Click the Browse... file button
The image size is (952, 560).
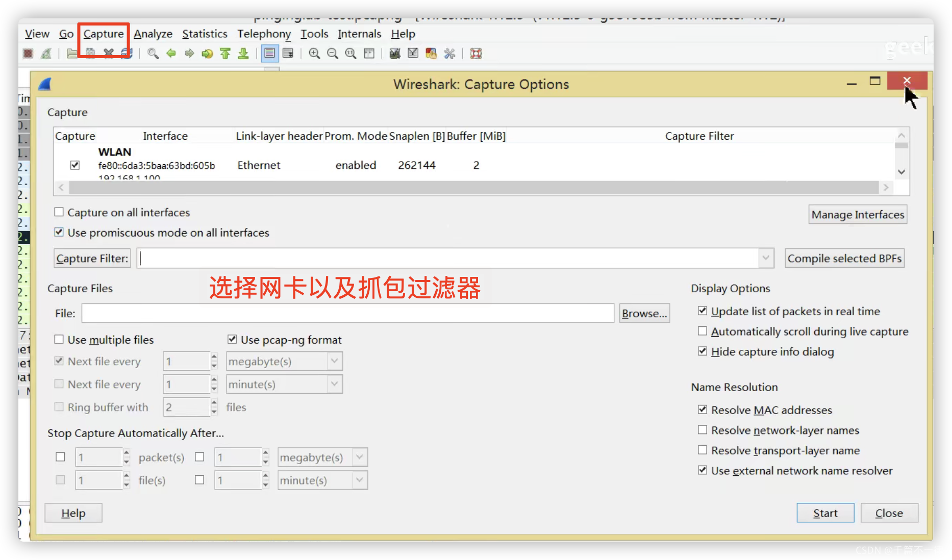tap(644, 313)
